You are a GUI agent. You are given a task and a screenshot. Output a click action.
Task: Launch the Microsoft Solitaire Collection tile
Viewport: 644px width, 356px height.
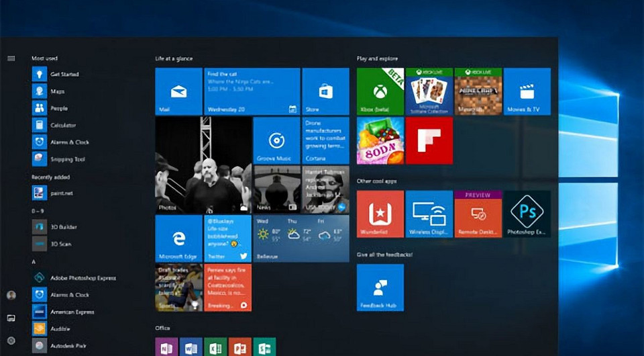click(x=429, y=91)
